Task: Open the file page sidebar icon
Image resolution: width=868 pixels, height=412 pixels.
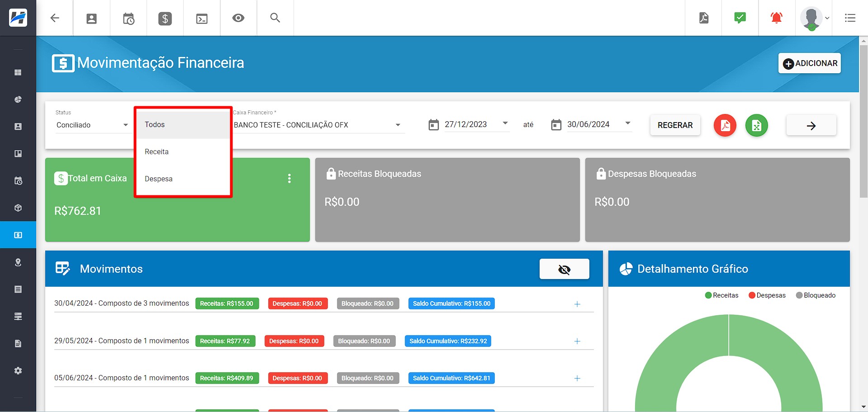Action: click(18, 344)
